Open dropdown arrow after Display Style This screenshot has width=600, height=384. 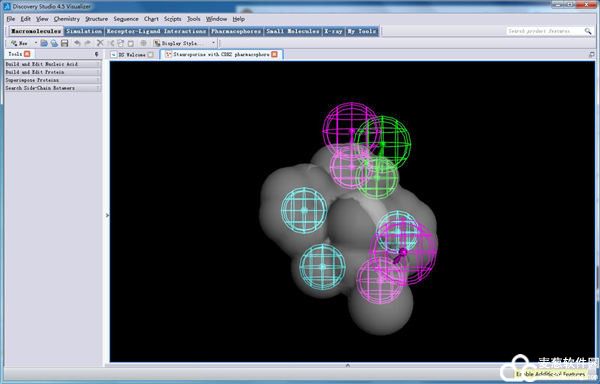click(214, 43)
